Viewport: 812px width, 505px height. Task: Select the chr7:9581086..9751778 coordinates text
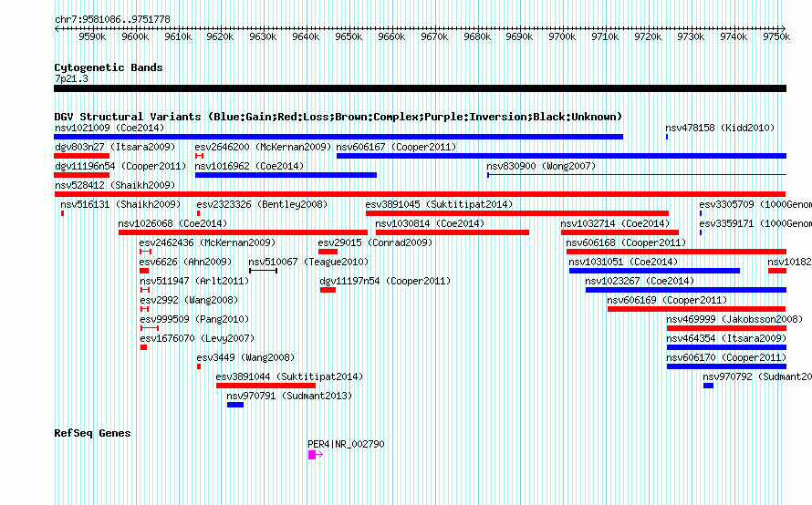tap(112, 20)
